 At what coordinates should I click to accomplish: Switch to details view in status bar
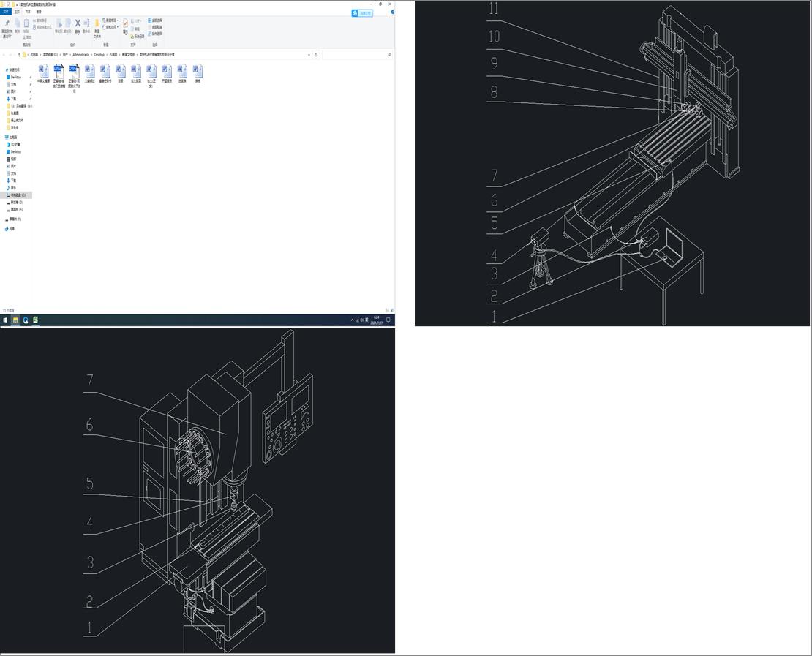click(388, 310)
